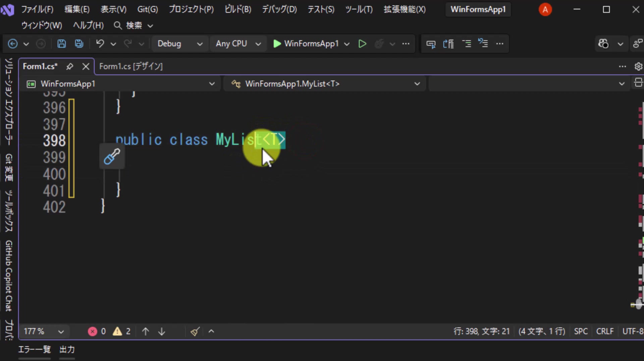Click the uncomment selected lines icon

pyautogui.click(x=483, y=43)
